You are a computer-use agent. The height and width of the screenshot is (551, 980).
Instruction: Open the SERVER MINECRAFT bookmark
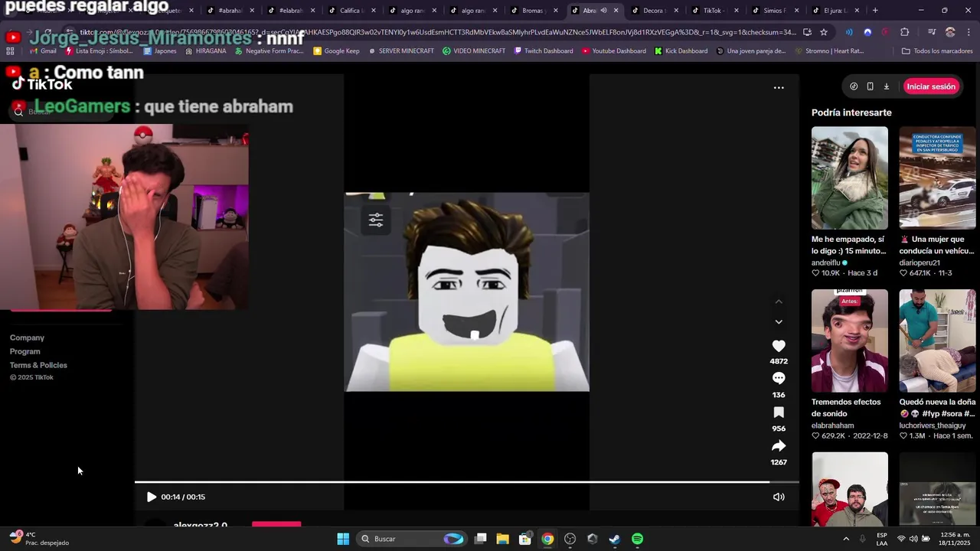click(x=400, y=51)
